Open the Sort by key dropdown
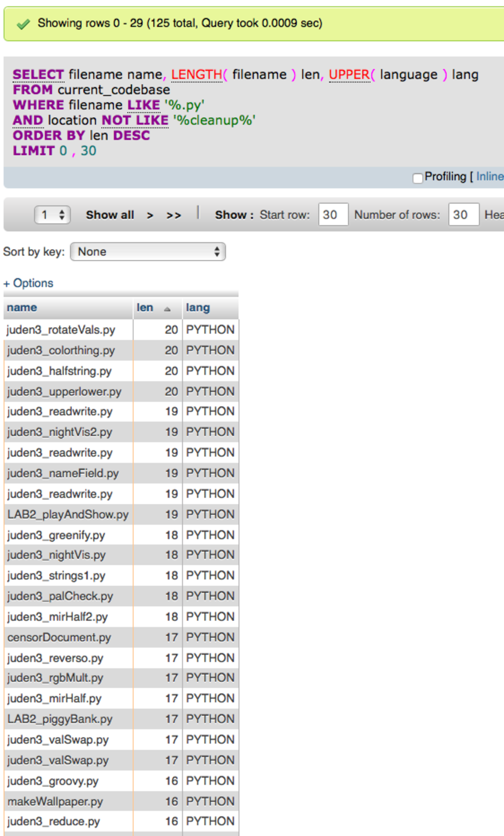The height and width of the screenshot is (836, 504). [x=148, y=251]
